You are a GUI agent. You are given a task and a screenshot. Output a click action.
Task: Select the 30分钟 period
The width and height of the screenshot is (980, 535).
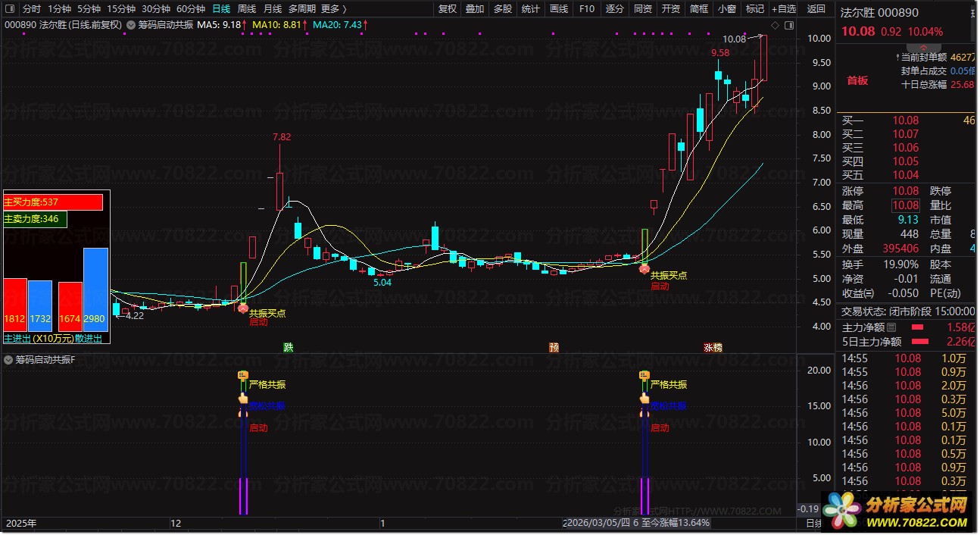coord(156,9)
